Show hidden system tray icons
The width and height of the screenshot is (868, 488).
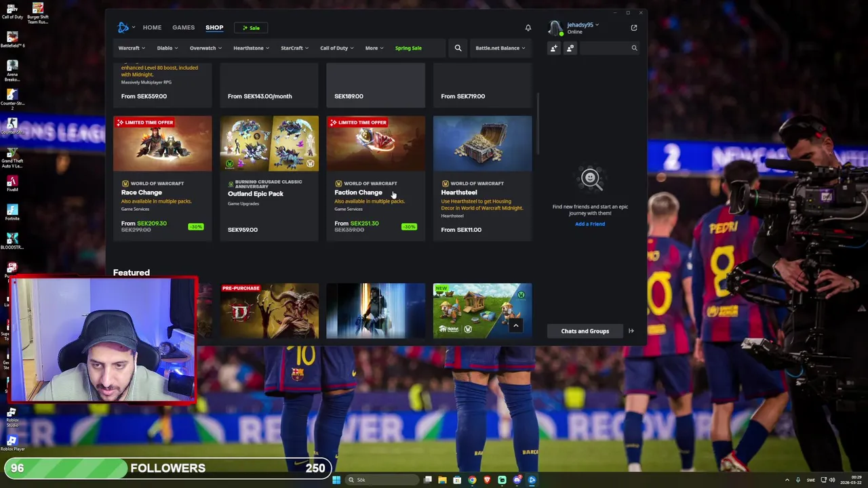click(787, 480)
